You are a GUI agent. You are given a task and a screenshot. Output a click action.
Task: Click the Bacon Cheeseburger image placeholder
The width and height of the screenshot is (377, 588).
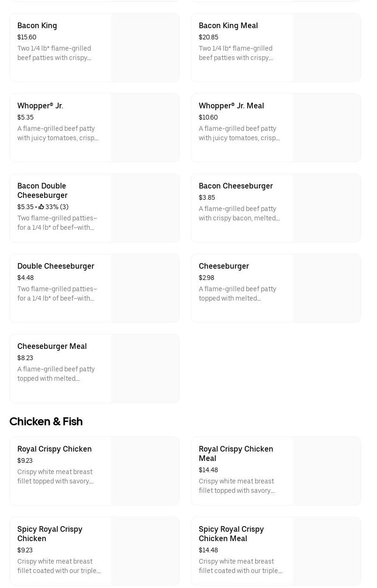pyautogui.click(x=326, y=208)
